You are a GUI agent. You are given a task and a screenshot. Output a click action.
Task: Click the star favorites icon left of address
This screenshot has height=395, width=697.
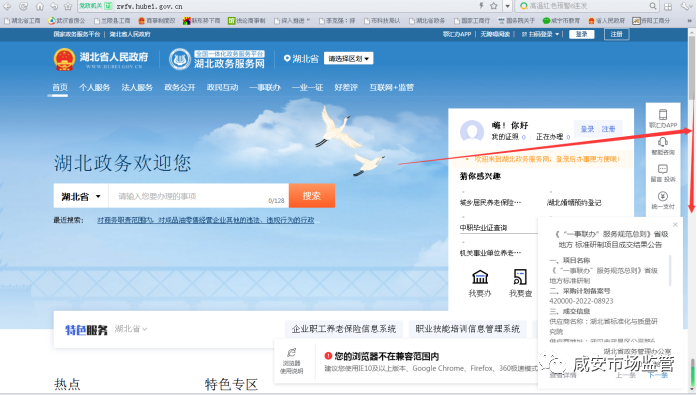click(68, 6)
